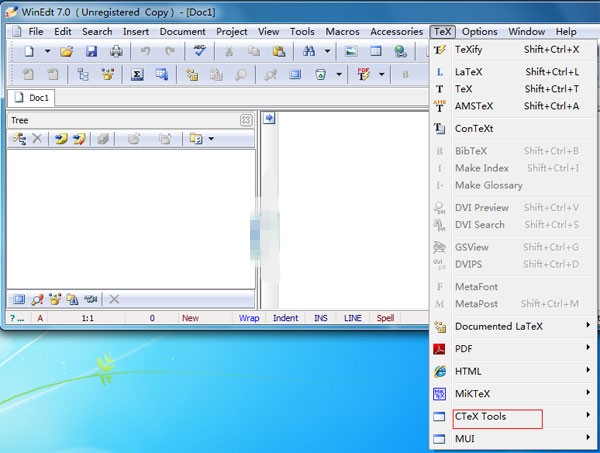The height and width of the screenshot is (453, 600).
Task: Click the ABC spell check icon
Action: [x=200, y=51]
